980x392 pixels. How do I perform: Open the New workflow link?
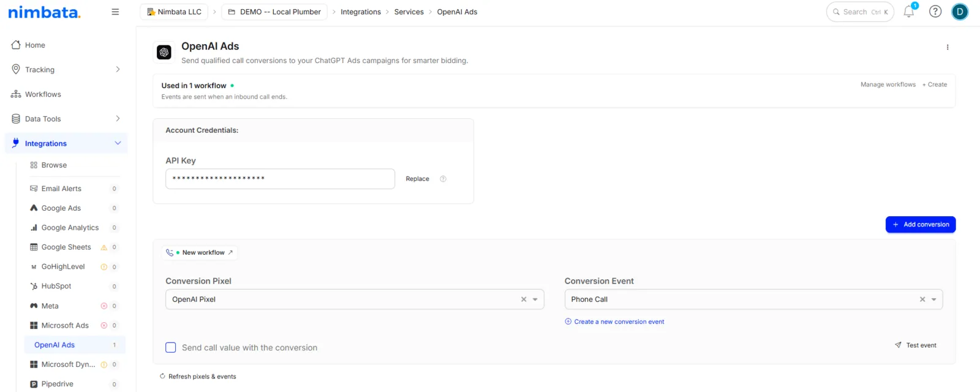pyautogui.click(x=200, y=253)
